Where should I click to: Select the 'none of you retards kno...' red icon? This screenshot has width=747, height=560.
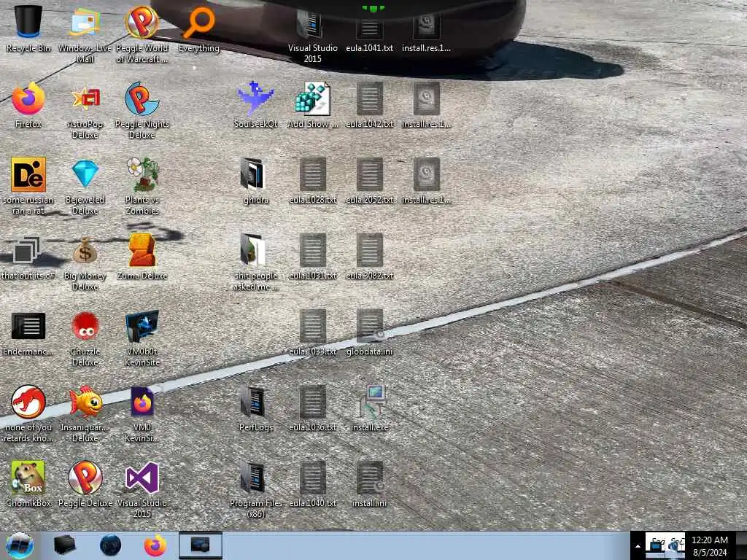[28, 414]
